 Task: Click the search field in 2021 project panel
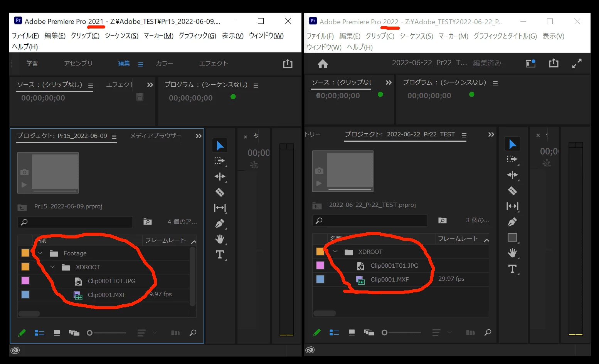click(x=75, y=222)
